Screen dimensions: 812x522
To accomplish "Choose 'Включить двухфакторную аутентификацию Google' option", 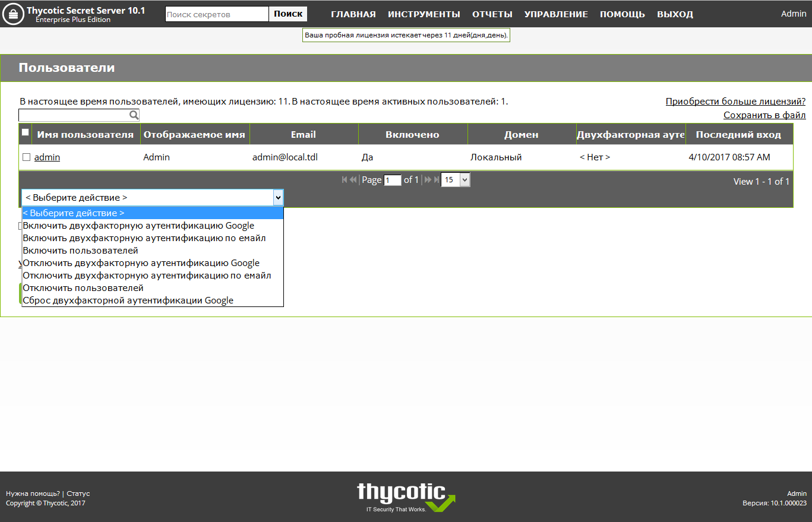I will click(153, 226).
